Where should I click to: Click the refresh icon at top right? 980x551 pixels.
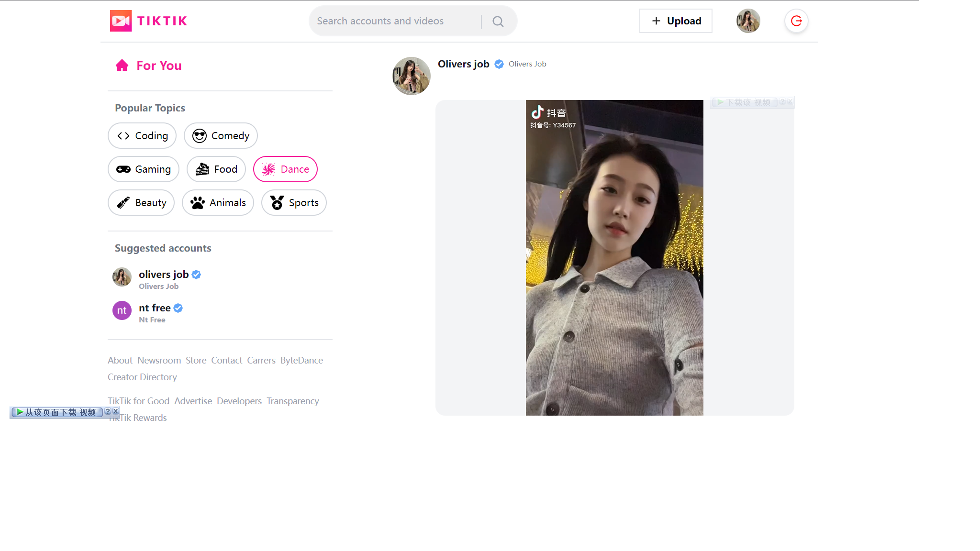click(796, 21)
